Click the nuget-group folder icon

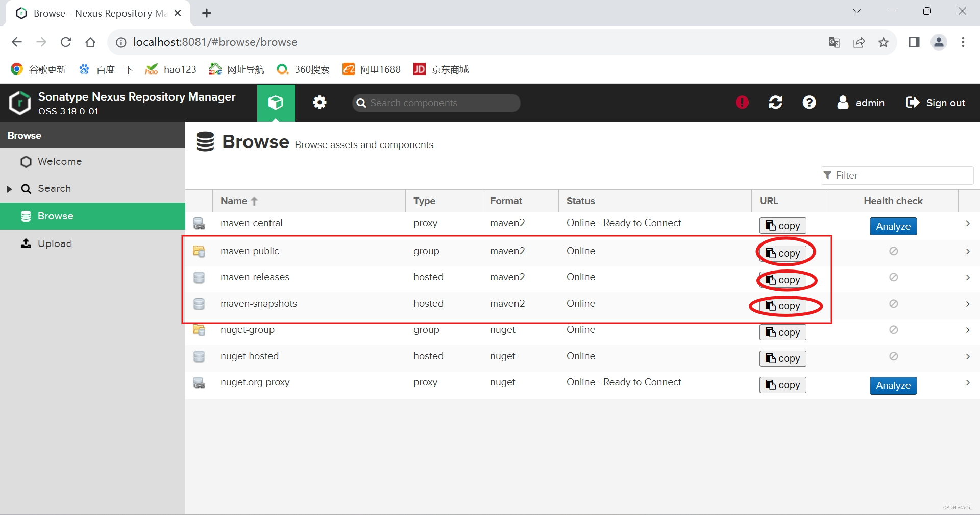pos(199,330)
